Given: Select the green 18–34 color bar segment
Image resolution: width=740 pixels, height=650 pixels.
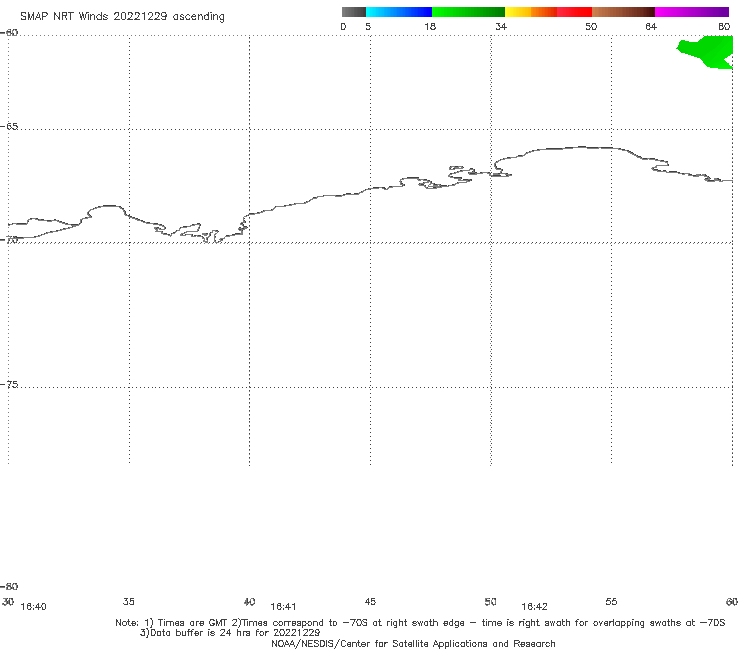Looking at the screenshot, I should (468, 12).
